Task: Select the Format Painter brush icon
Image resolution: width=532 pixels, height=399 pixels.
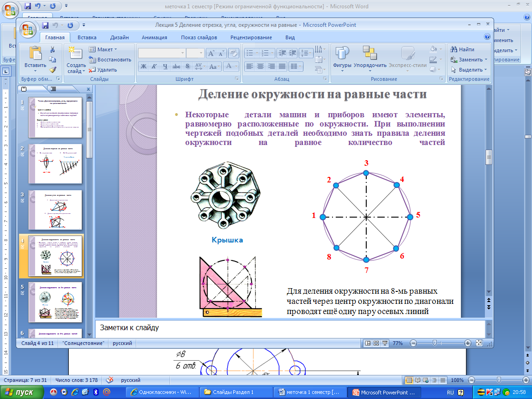Action: tap(52, 70)
